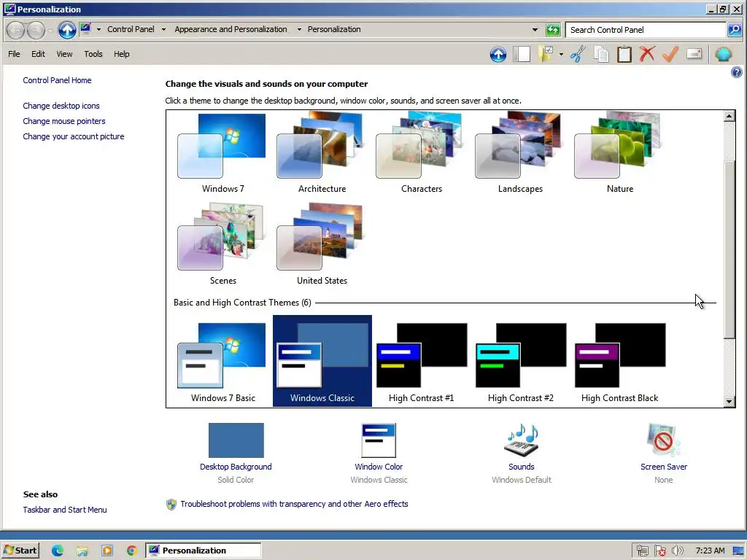Screen dimensions: 747x560
Task: Toggle the navigation pane layout icon
Action: point(522,54)
